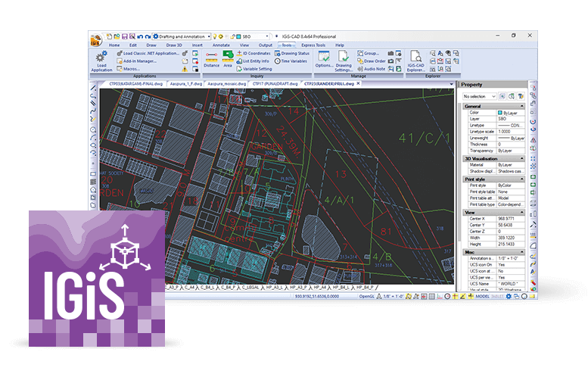
Task: Click the New document icon in quick access toolbar
Action: pyautogui.click(x=109, y=36)
